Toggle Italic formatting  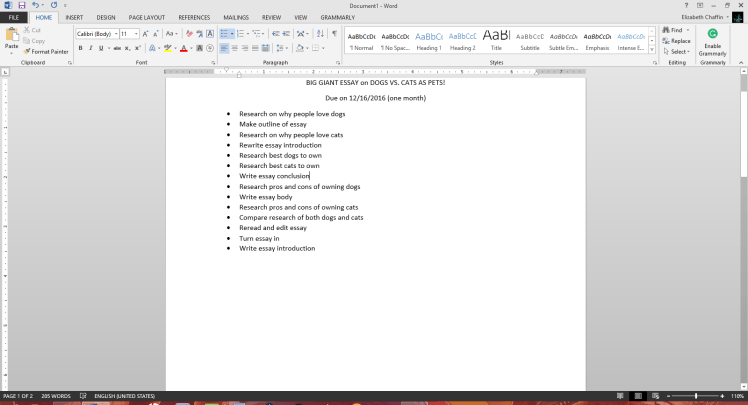[x=92, y=48]
